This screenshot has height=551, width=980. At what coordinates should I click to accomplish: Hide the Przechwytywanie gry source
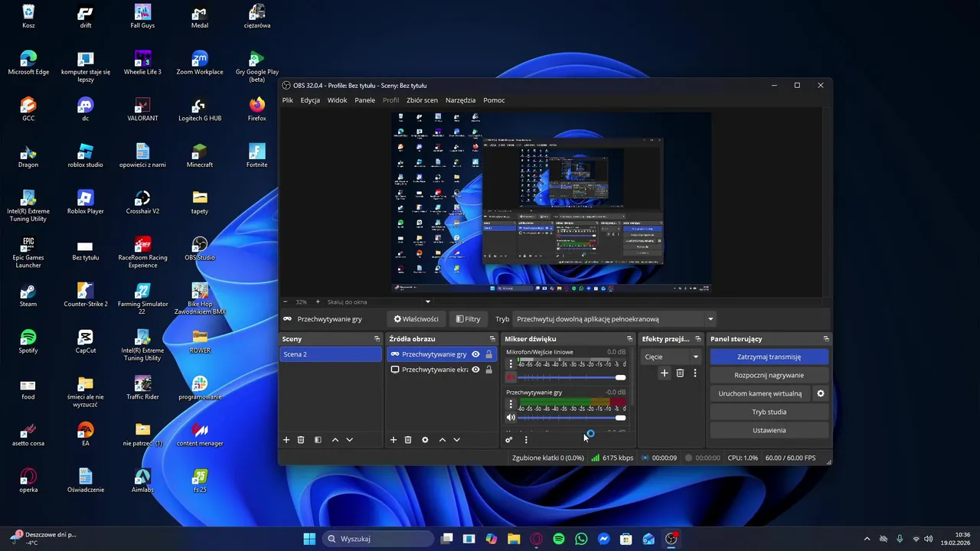tap(475, 354)
